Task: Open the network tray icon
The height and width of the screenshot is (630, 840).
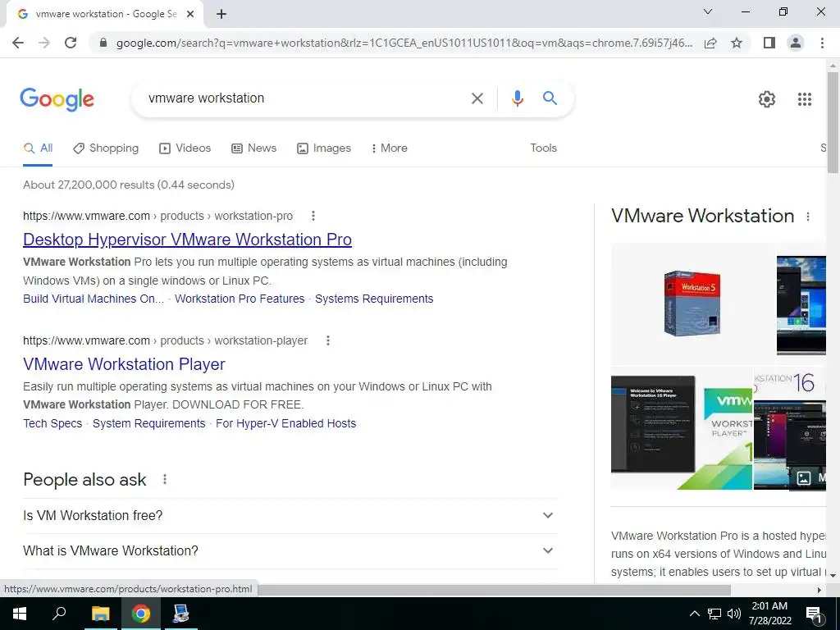Action: [714, 614]
